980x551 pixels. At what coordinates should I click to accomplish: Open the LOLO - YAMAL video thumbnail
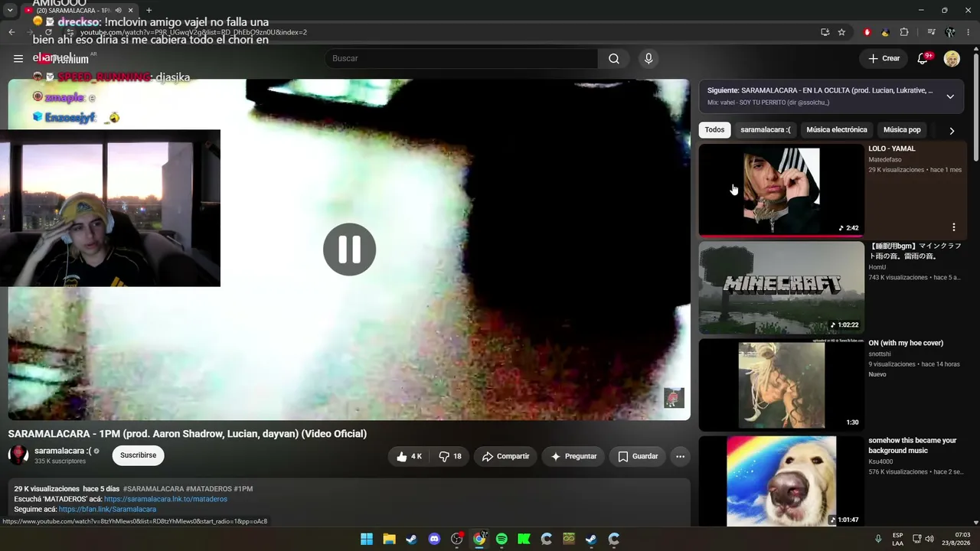click(x=781, y=191)
